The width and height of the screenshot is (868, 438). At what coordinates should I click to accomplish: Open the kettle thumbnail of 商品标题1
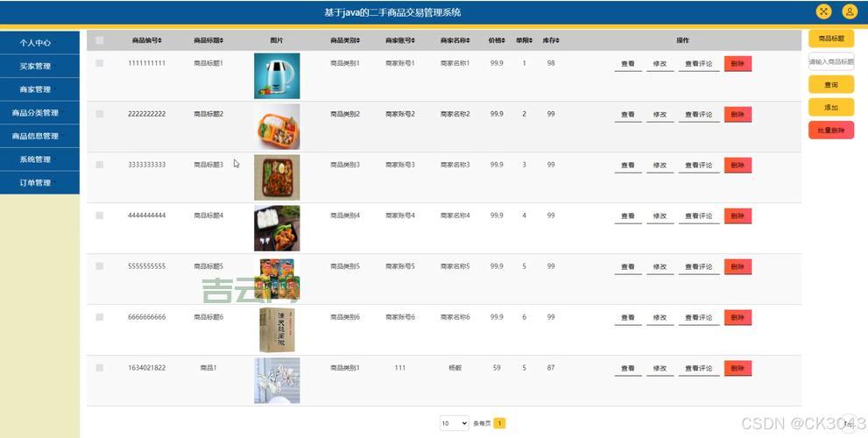277,76
